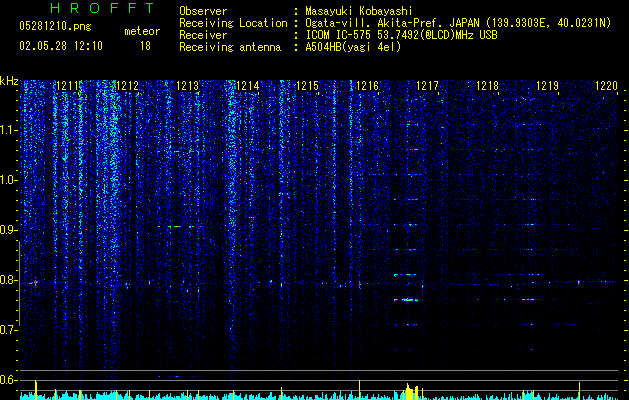The image size is (629, 400).
Task: Click the 1216 time marker
Action: click(x=367, y=85)
